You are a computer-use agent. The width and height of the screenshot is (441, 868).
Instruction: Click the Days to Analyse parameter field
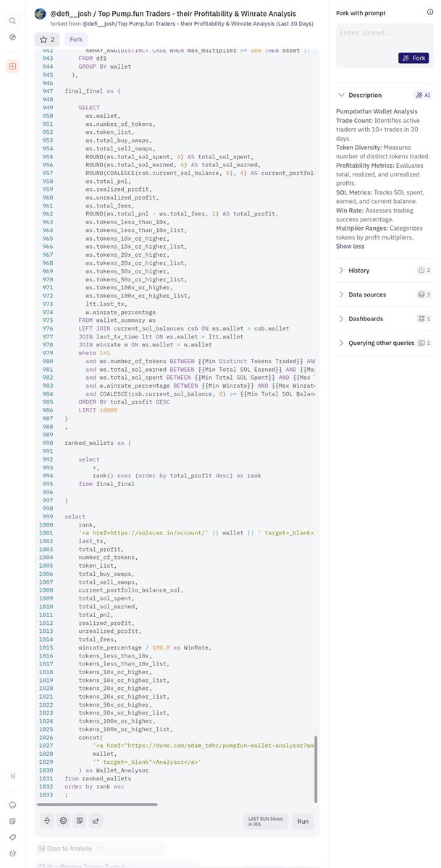pos(101,848)
